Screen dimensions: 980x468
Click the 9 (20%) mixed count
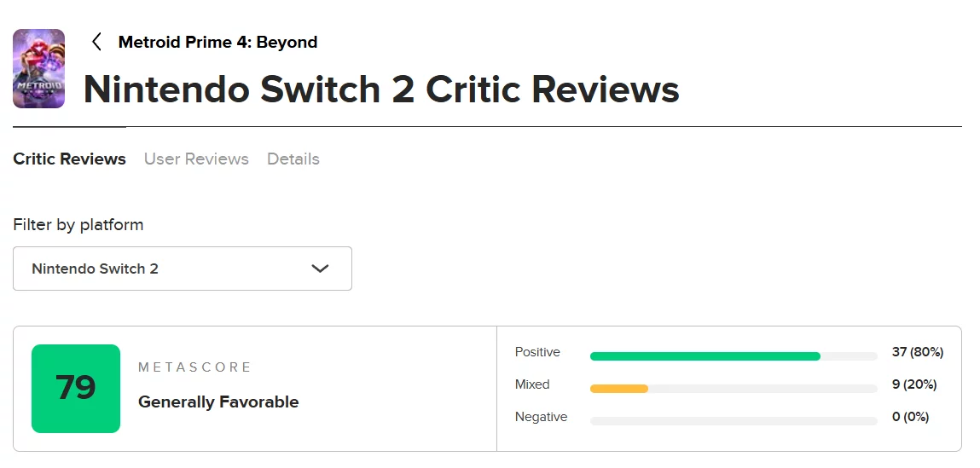[913, 384]
